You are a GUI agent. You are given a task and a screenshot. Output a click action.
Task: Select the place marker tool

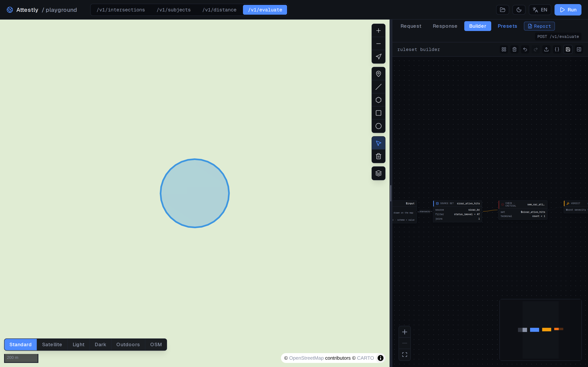[378, 74]
